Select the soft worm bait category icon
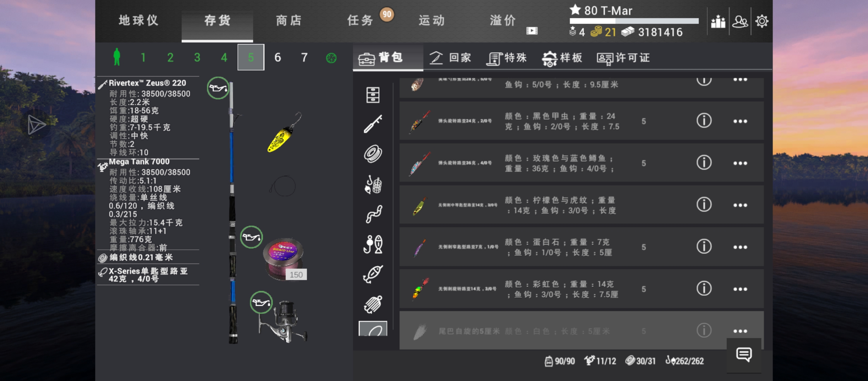Viewport: 868px width, 381px height. point(373,214)
